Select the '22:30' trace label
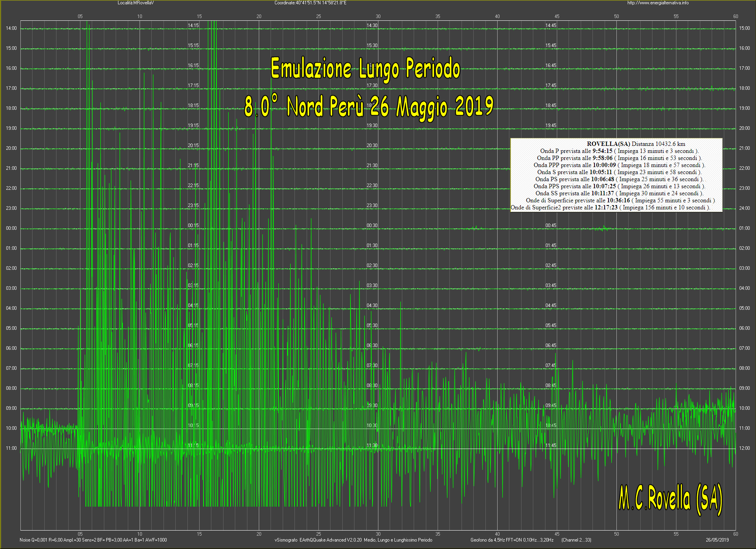 372,185
